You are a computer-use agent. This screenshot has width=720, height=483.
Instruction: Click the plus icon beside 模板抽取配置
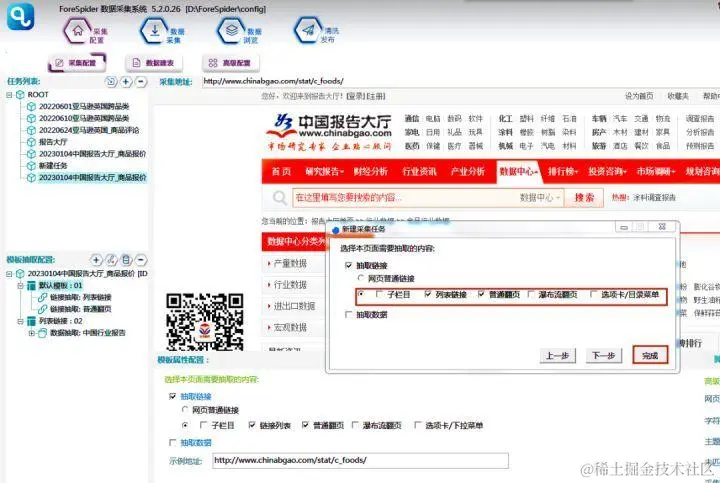[96, 260]
